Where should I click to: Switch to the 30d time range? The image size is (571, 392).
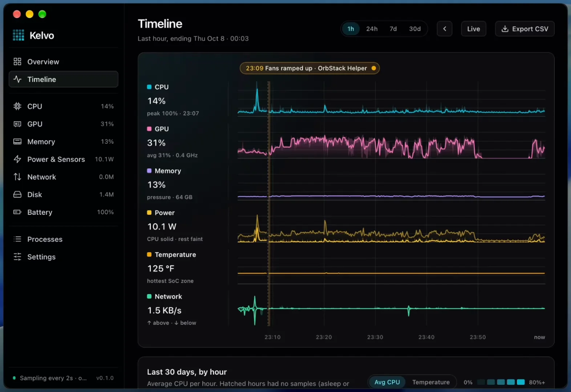[x=415, y=29]
